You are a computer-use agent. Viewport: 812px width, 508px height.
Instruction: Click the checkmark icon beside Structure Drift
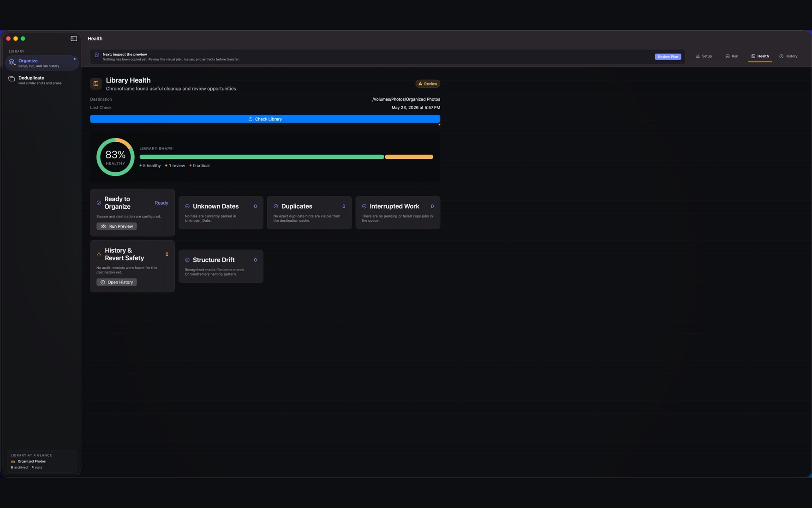[187, 260]
